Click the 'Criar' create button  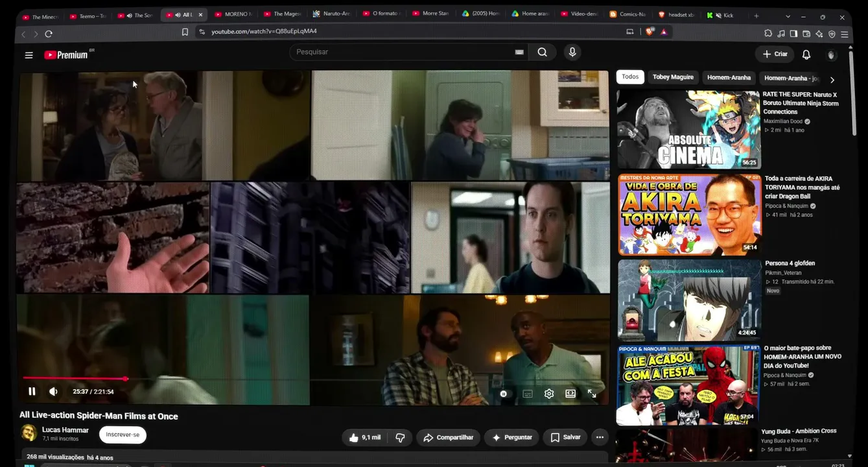[x=775, y=54]
